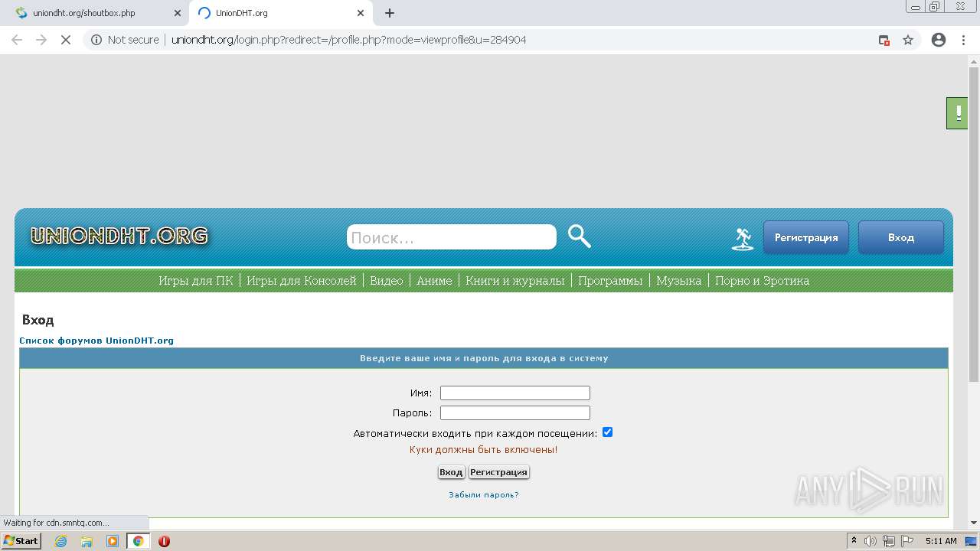Open the Порно и Эротика menu item
Screen dimensions: 980x551
click(762, 280)
